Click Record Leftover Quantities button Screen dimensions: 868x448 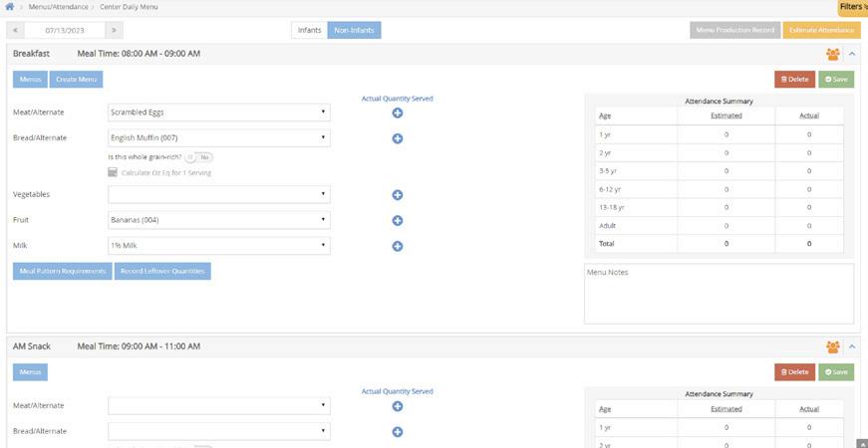[162, 271]
